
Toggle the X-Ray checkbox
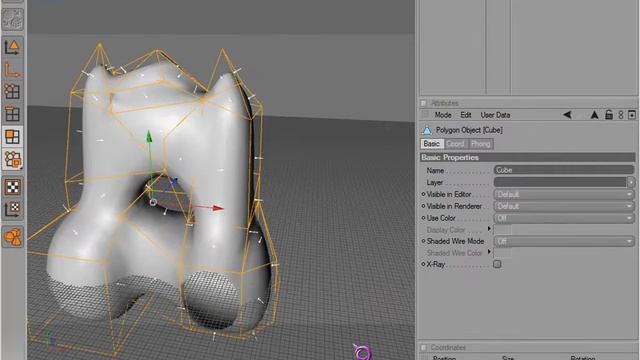point(497,264)
